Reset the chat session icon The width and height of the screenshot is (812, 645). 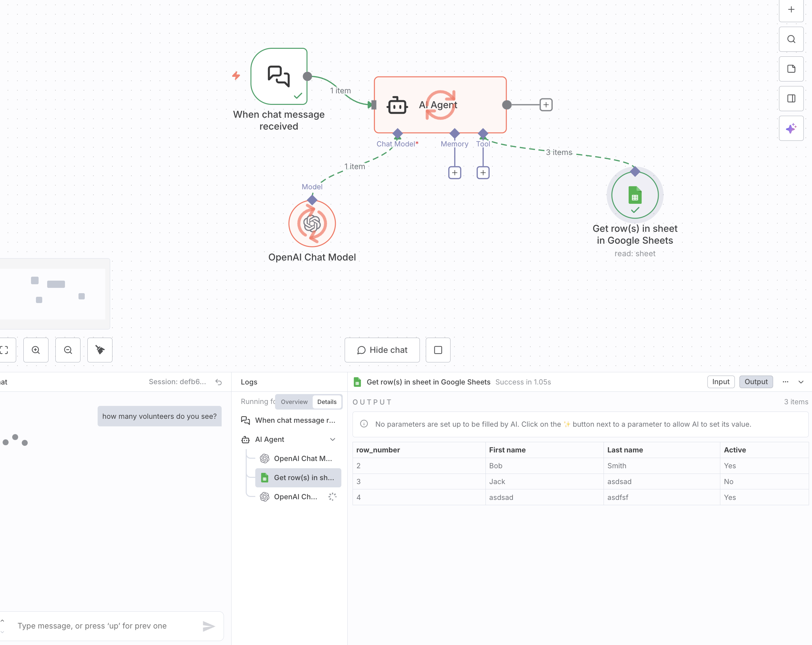(218, 382)
